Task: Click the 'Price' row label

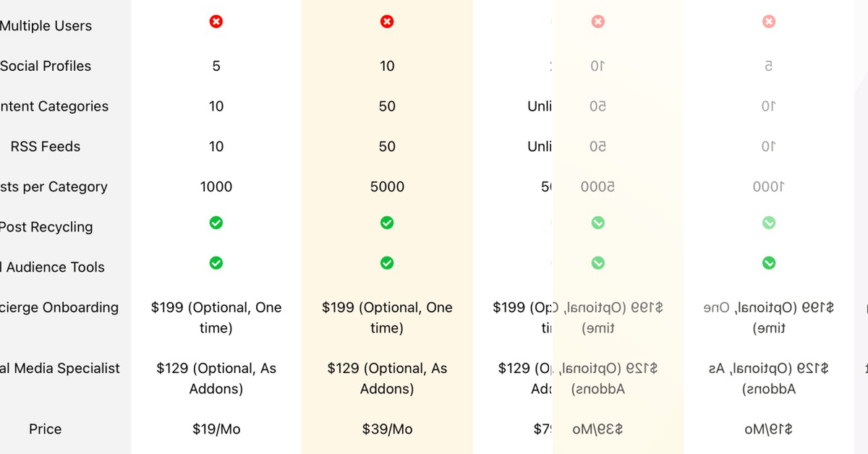Action: pyautogui.click(x=45, y=429)
